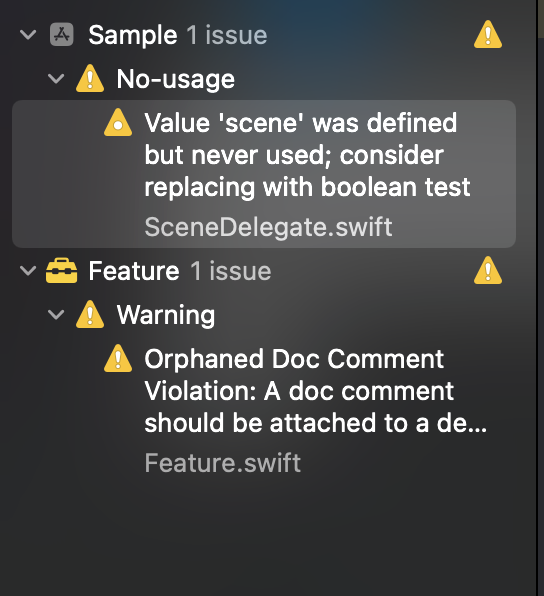544x596 pixels.
Task: Collapse the Sample project group
Action: (x=28, y=35)
